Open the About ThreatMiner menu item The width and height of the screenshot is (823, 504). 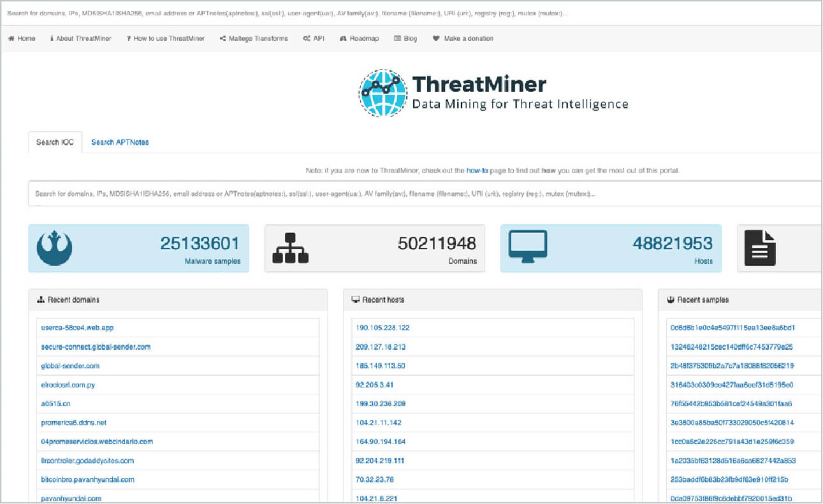click(x=80, y=38)
